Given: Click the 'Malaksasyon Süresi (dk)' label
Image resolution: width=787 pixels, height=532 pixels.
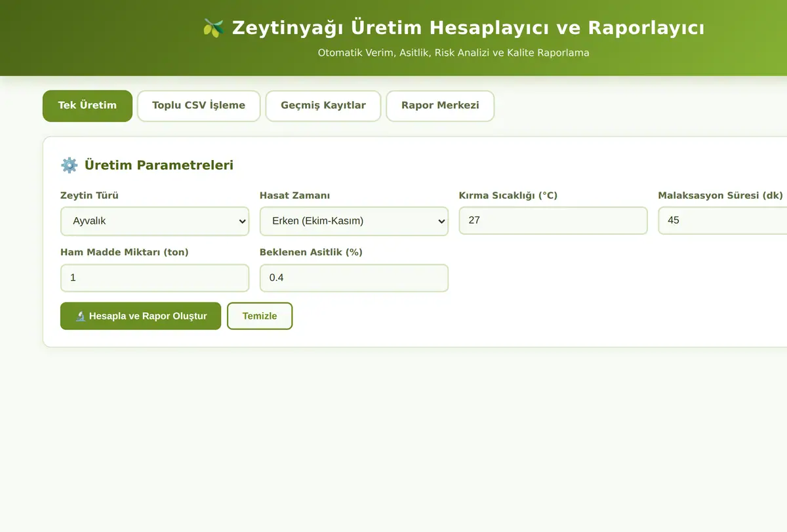Looking at the screenshot, I should point(721,195).
